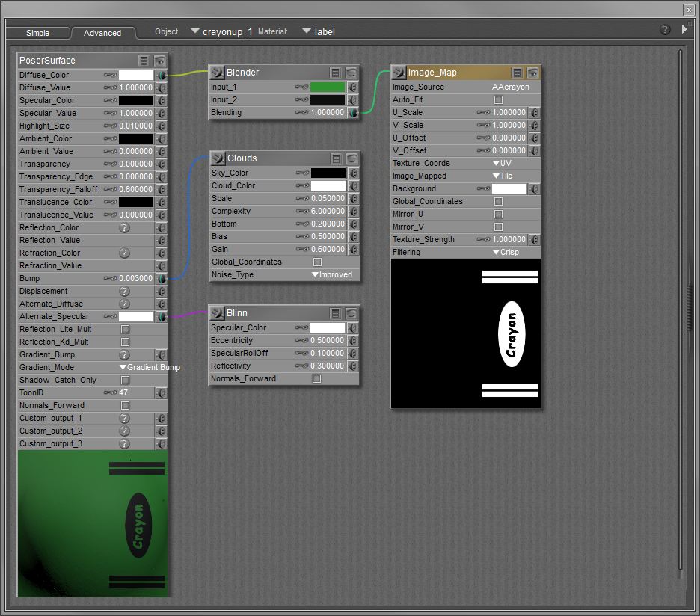700x616 pixels.
Task: Click the AAcrayon image source
Action: click(510, 87)
